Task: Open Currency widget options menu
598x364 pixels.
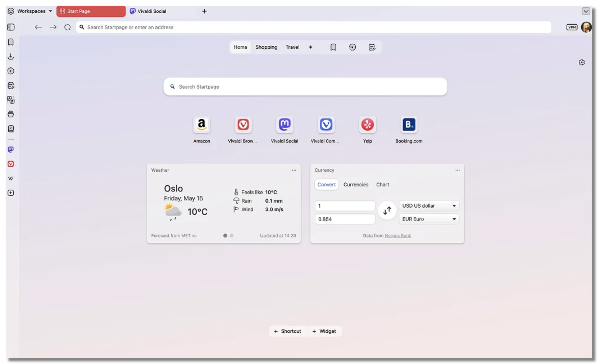Action: click(457, 170)
